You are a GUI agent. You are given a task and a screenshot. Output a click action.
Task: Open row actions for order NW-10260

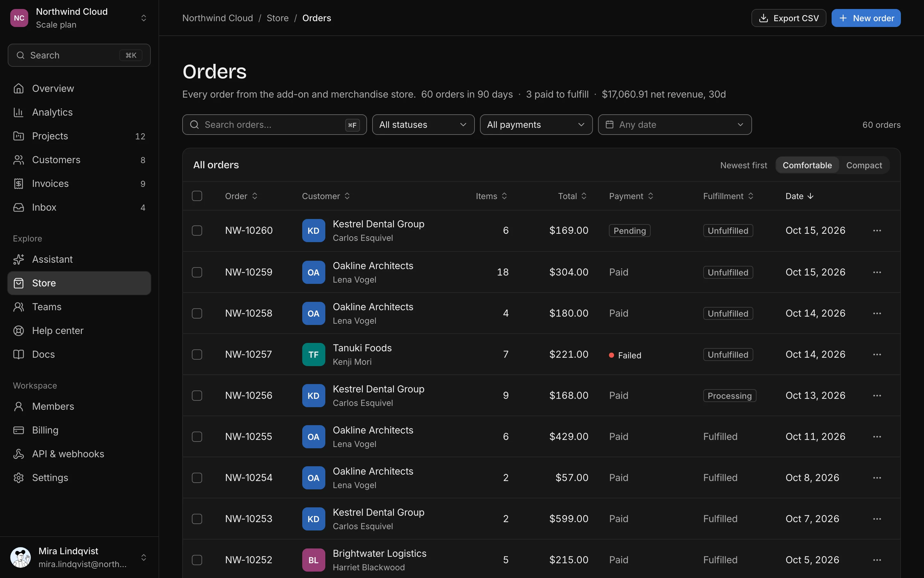(x=877, y=231)
